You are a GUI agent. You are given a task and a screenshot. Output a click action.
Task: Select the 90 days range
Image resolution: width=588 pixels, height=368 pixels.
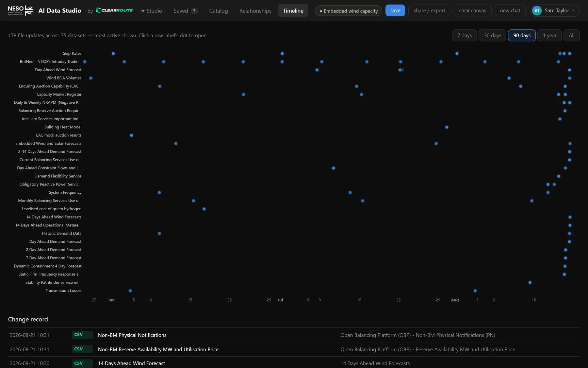(x=522, y=35)
